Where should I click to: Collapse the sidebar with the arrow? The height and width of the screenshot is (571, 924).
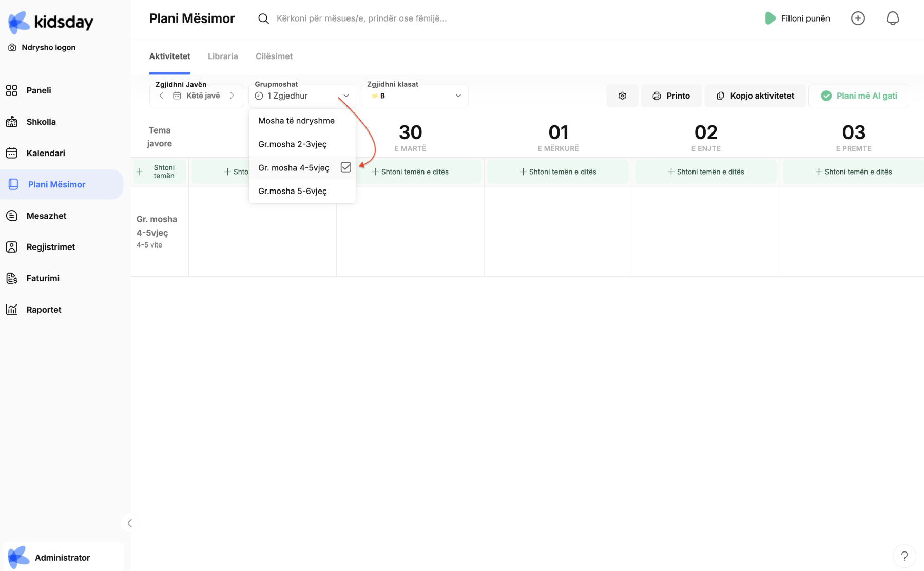point(130,523)
